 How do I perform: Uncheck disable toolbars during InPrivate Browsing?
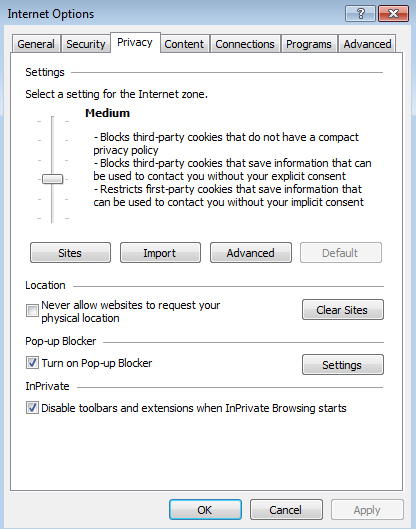point(32,408)
